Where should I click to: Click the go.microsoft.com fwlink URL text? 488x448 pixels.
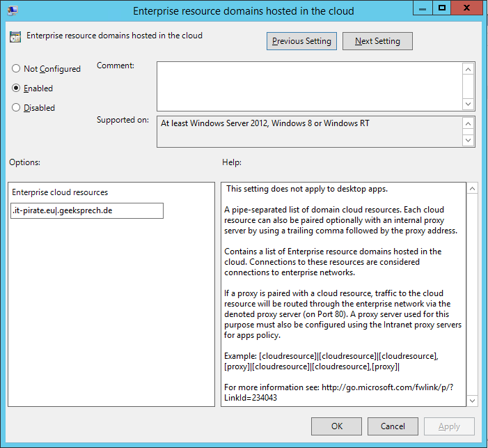coord(338,392)
